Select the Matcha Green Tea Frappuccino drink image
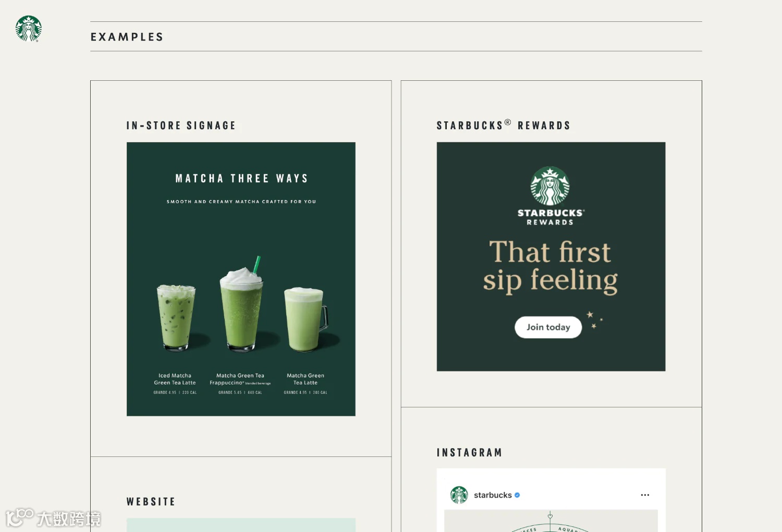 point(241,303)
